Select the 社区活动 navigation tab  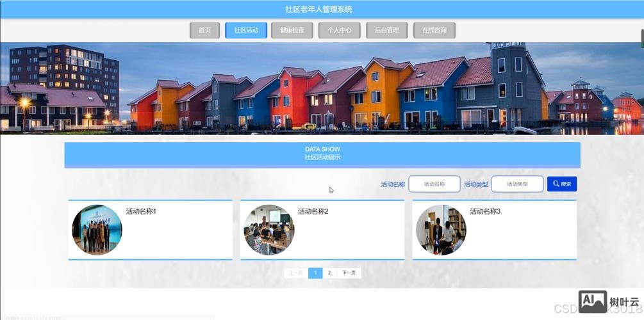pos(246,30)
